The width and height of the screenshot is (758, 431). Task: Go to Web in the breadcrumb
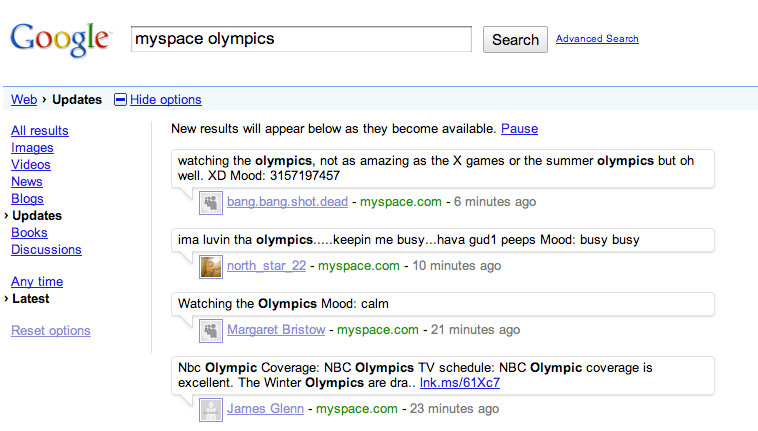point(24,100)
